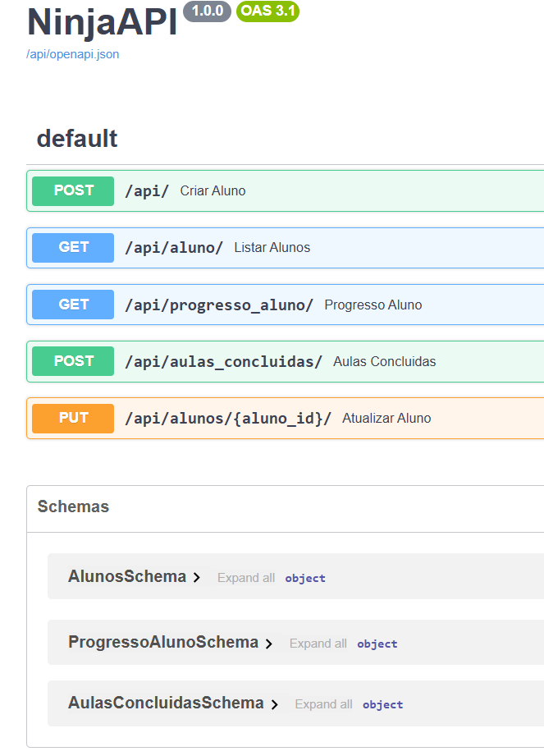Click the AlunosSchema title
The width and height of the screenshot is (544, 756).
click(127, 576)
